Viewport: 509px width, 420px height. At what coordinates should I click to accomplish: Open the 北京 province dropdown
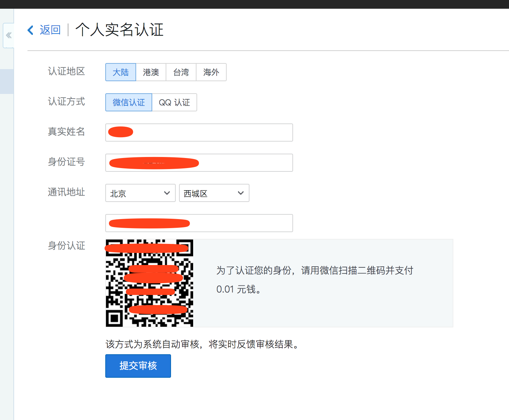click(x=140, y=193)
